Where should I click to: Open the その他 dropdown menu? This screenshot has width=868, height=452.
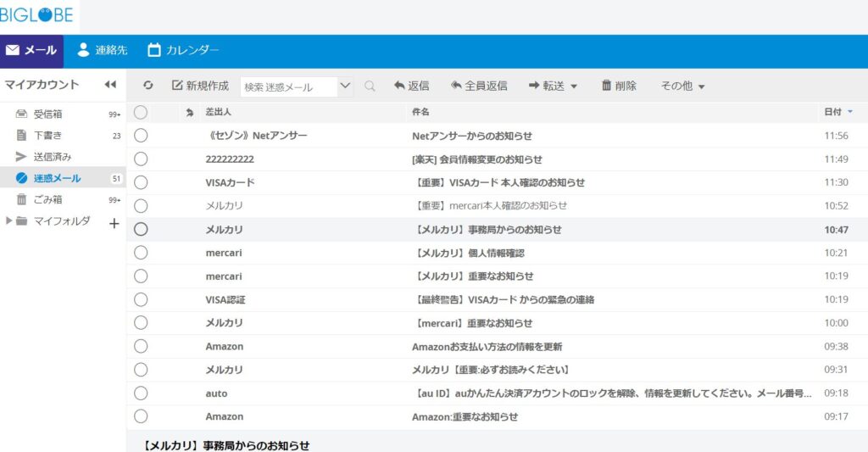(x=682, y=86)
